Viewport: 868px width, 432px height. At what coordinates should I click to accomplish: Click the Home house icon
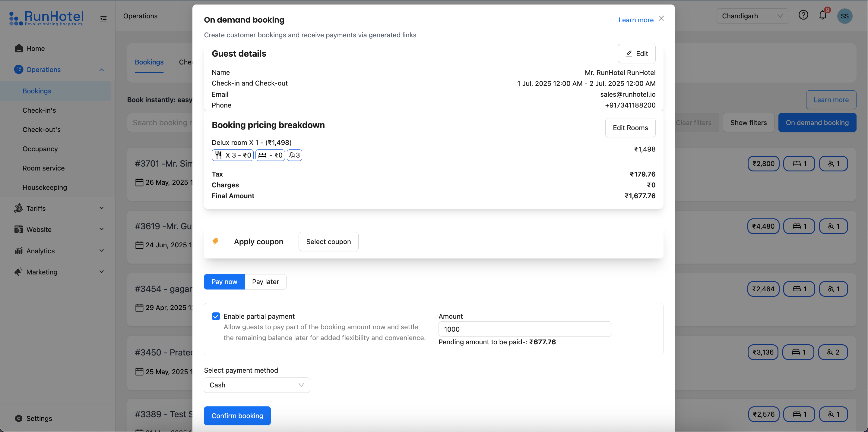19,49
